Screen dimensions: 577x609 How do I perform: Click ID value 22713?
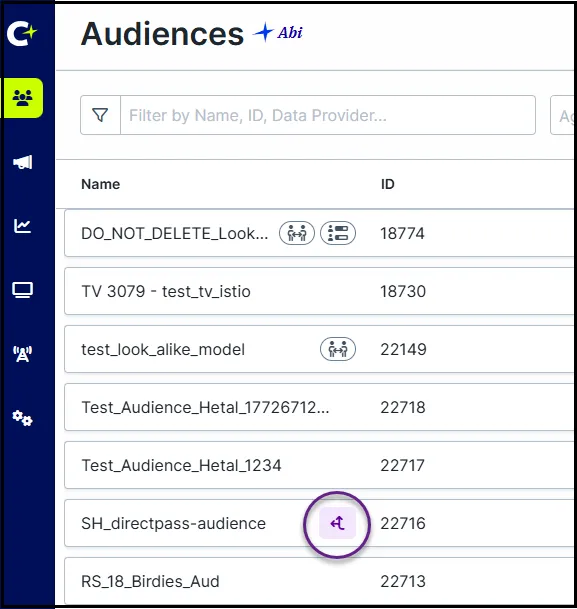403,581
